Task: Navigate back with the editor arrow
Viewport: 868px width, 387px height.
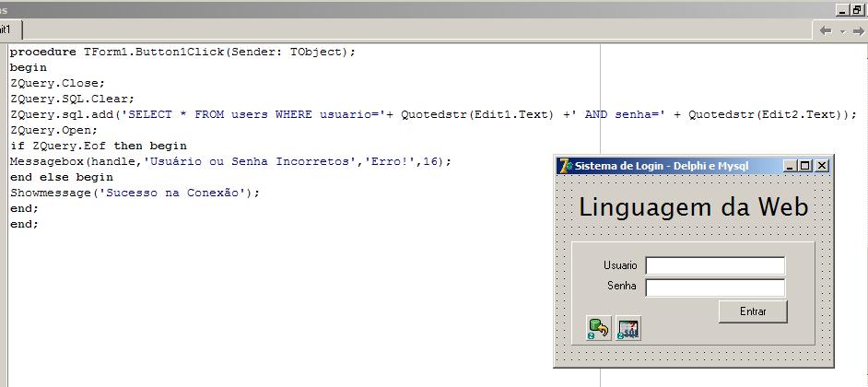Action: pos(826,31)
